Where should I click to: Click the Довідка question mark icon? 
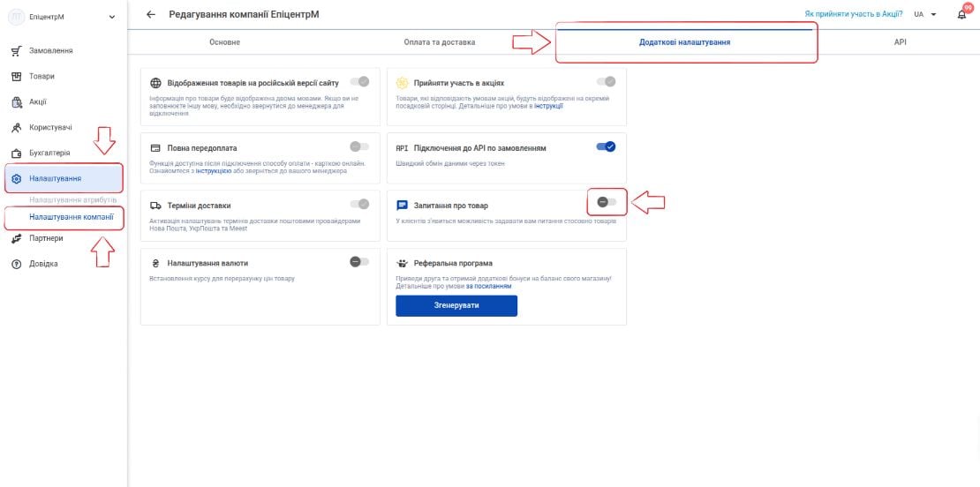click(17, 264)
